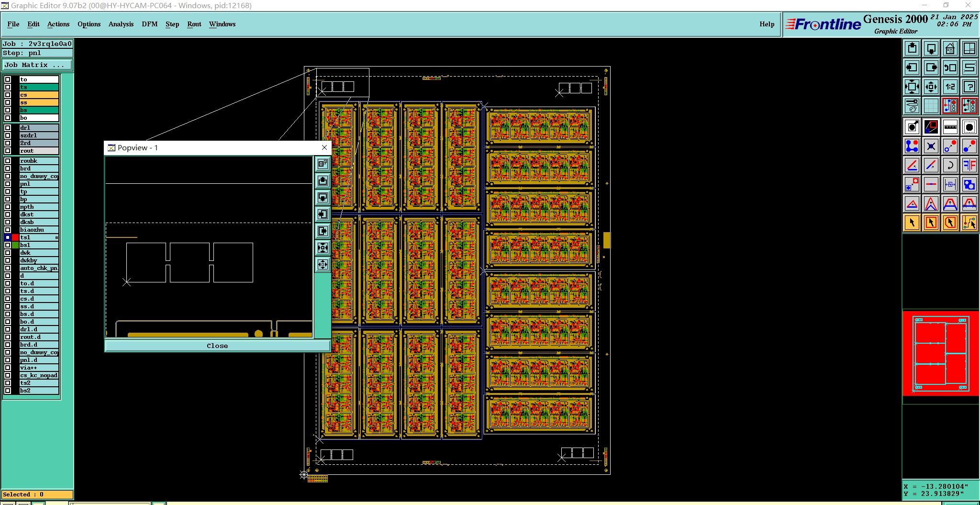Select the polygon selection pointer tool

950,223
